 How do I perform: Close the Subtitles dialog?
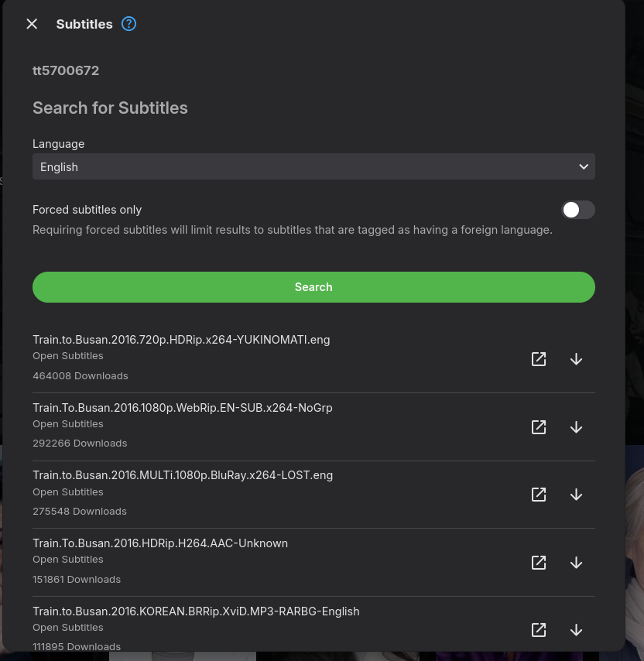pos(32,24)
